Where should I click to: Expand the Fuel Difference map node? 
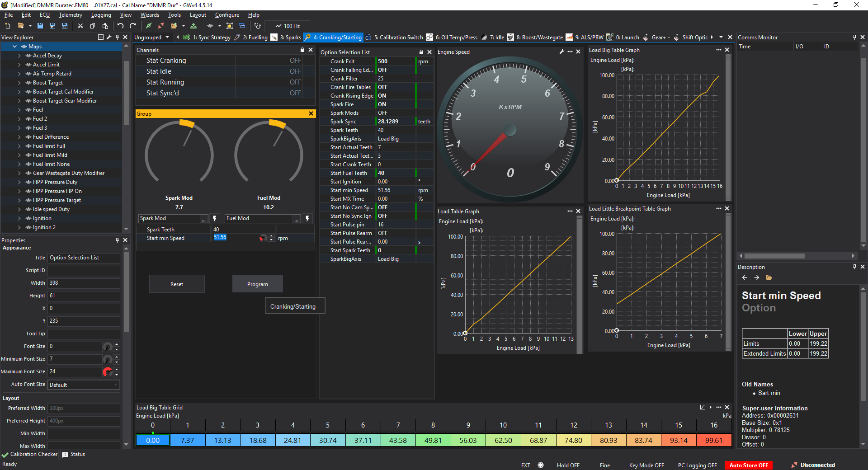(19, 137)
